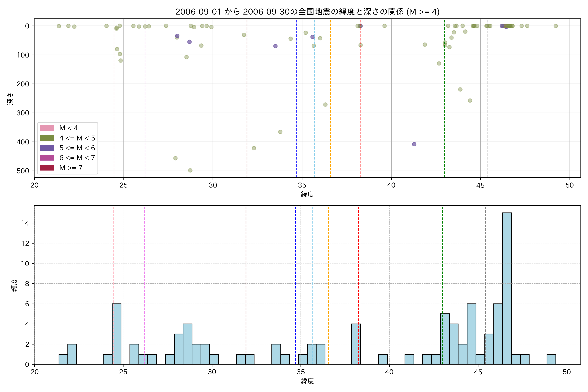Click the magenta 6 <= M < 7 swatch
Image resolution: width=588 pixels, height=392 pixels.
point(47,158)
